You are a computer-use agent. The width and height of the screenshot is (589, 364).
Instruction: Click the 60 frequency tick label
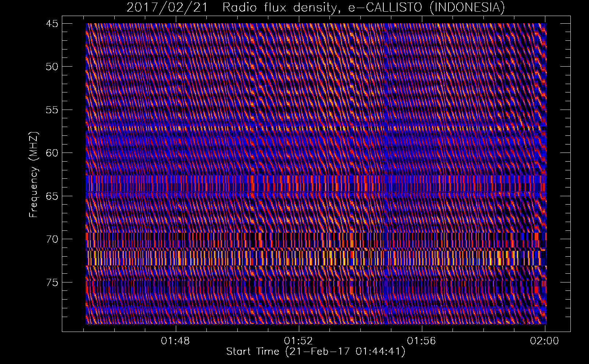(x=52, y=153)
